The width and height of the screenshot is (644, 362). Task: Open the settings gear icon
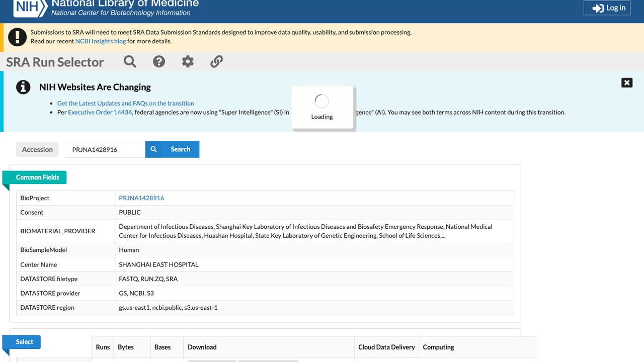[188, 61]
